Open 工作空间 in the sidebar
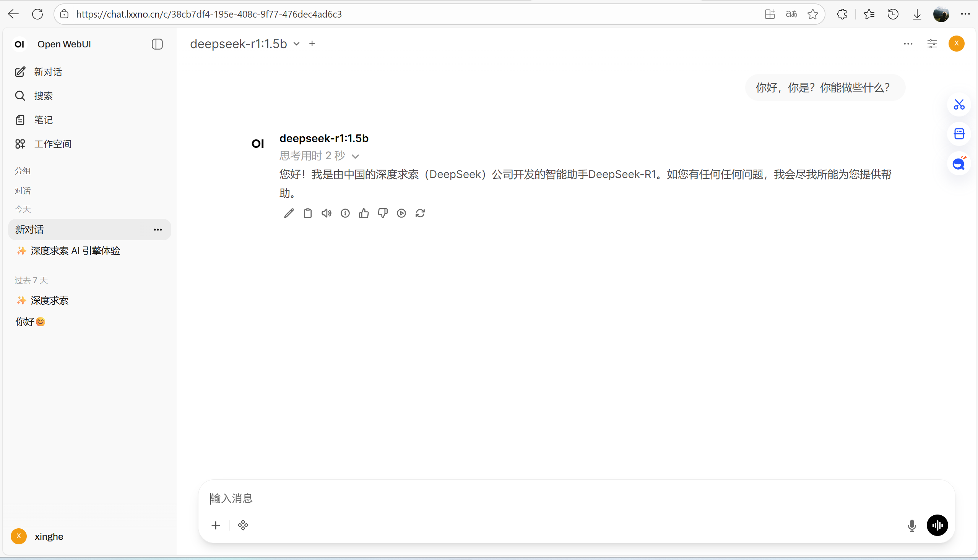The width and height of the screenshot is (978, 560). click(x=52, y=144)
